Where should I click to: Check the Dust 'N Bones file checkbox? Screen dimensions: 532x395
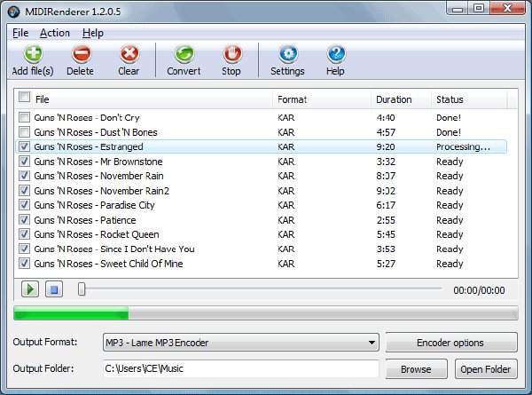tap(24, 131)
